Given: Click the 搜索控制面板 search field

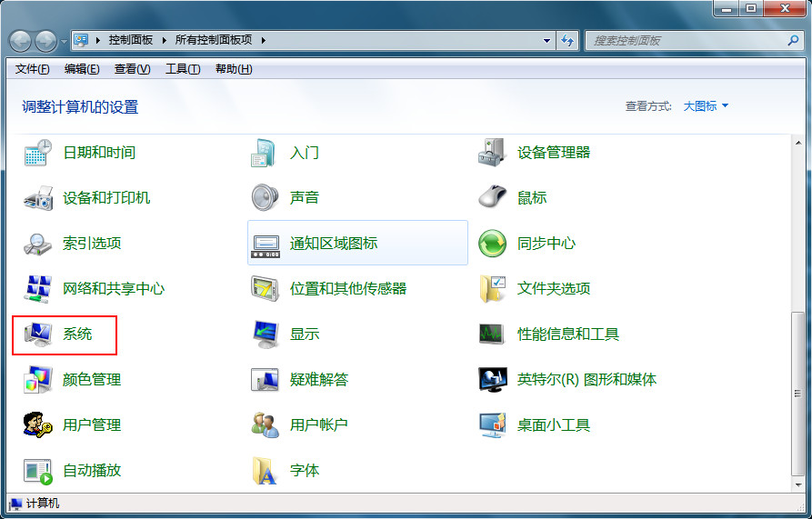Looking at the screenshot, I should click(688, 40).
